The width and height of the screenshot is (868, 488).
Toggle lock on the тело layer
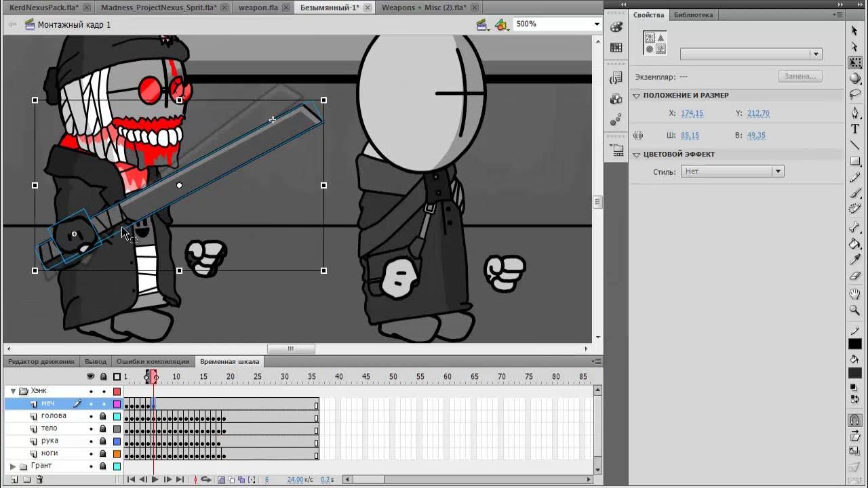point(103,428)
